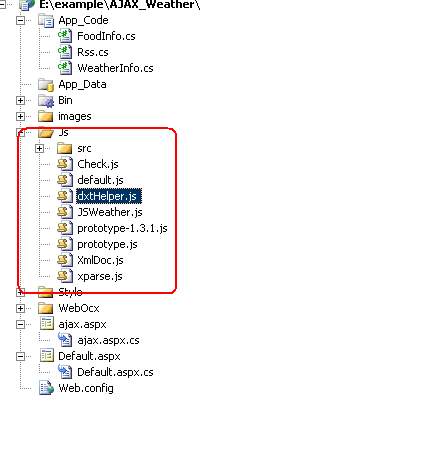Screen dimensions: 430x456
Task: Expand the images folder node
Action: [20, 117]
